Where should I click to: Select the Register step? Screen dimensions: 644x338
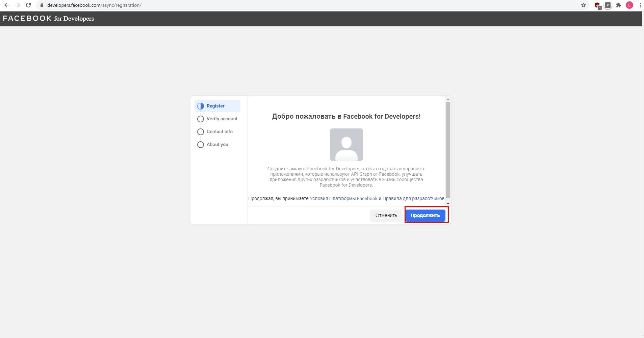coord(217,106)
